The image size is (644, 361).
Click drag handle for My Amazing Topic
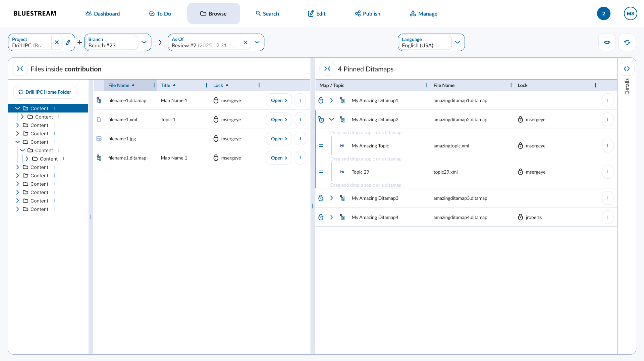(321, 146)
